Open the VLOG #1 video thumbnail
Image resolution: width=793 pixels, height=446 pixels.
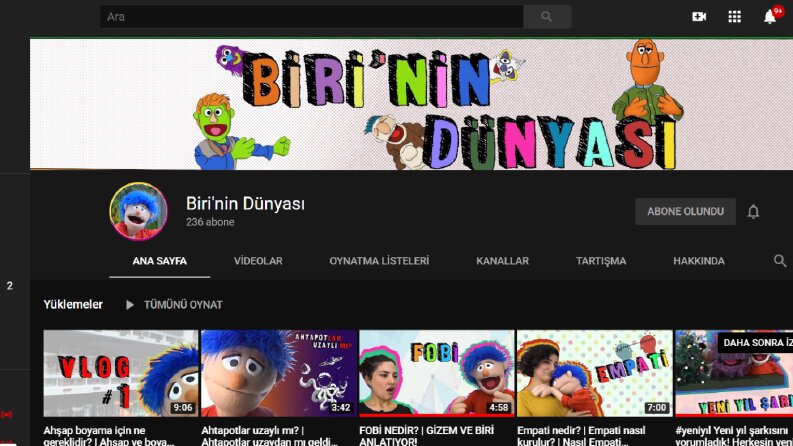(x=120, y=374)
